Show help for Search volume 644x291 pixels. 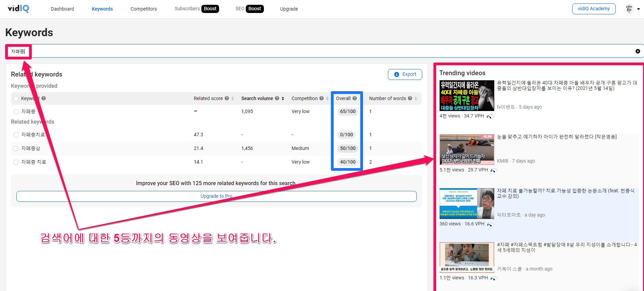point(277,98)
